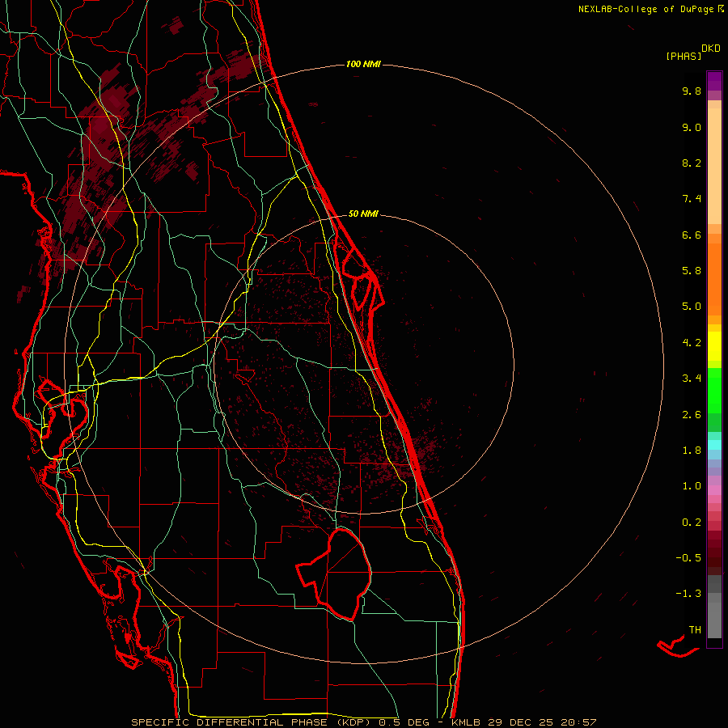
Task: Click the 1.0 value on color scale
Action: pyautogui.click(x=692, y=486)
